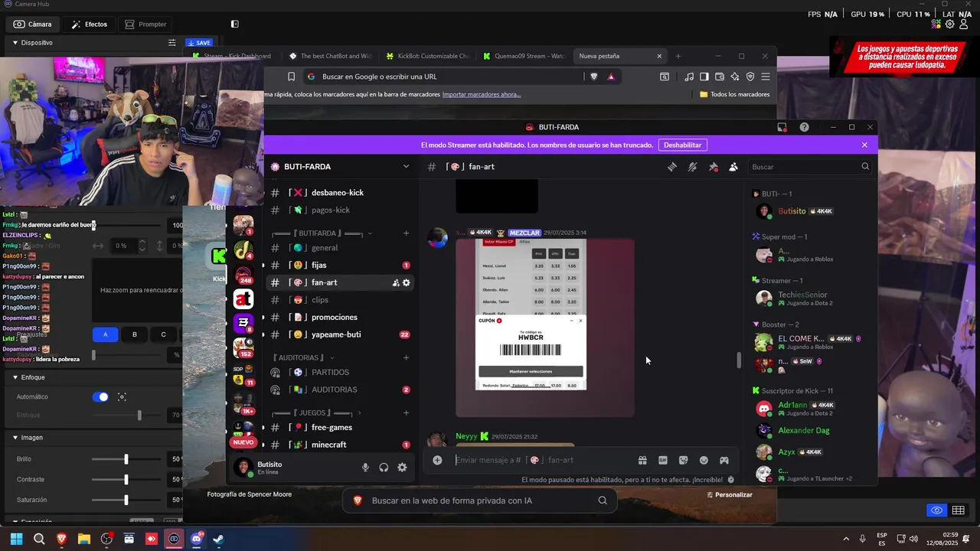Open Discord threads icon in channel header
980x551 pixels.
672,167
